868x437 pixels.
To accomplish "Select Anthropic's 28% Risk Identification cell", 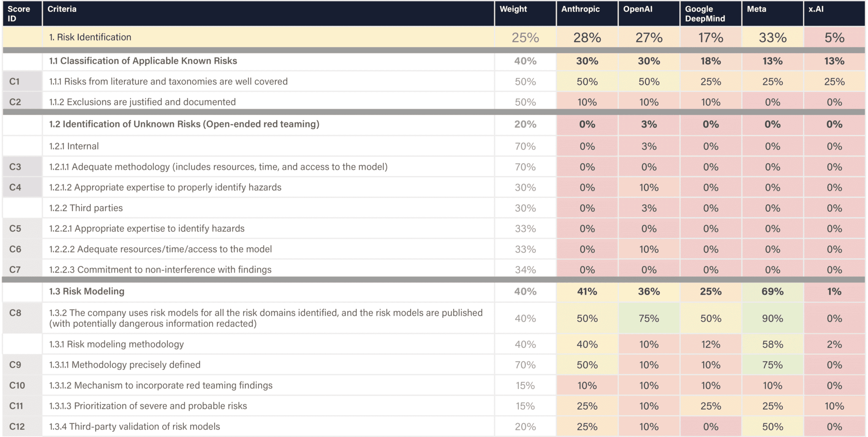I will pyautogui.click(x=587, y=38).
